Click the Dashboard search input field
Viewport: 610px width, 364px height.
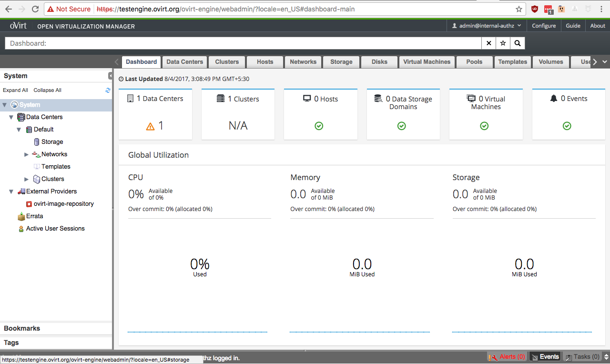coord(243,43)
